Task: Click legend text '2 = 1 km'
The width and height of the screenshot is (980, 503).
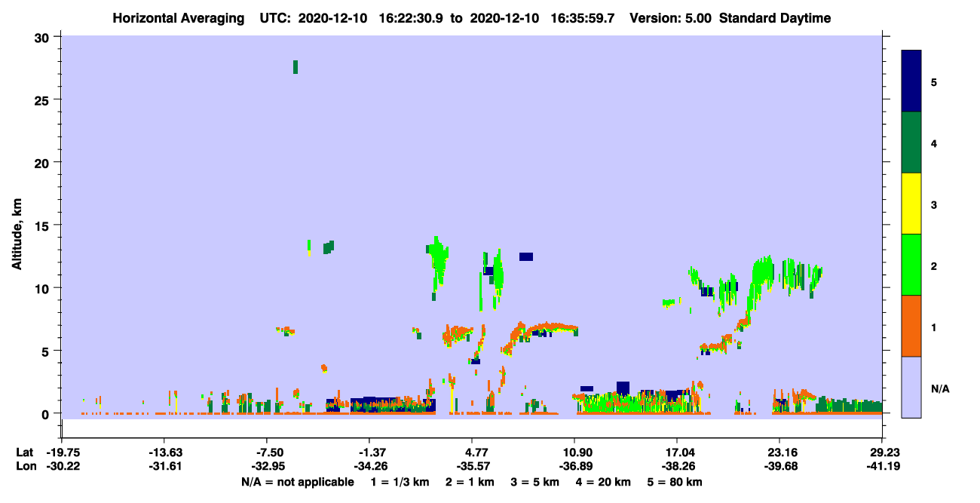Action: (470, 482)
